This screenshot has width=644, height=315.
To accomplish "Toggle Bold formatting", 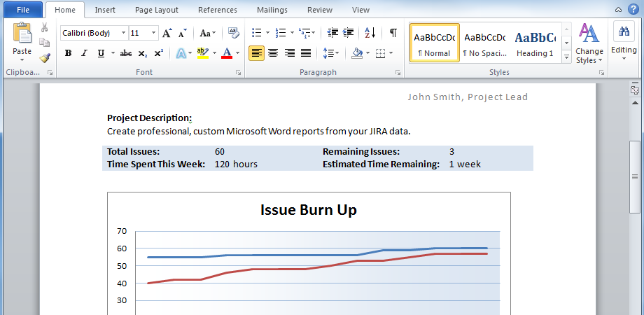I will point(68,53).
